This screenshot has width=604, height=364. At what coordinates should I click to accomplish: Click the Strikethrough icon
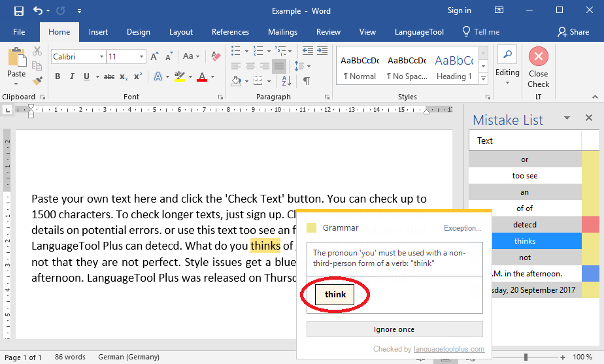pos(109,77)
